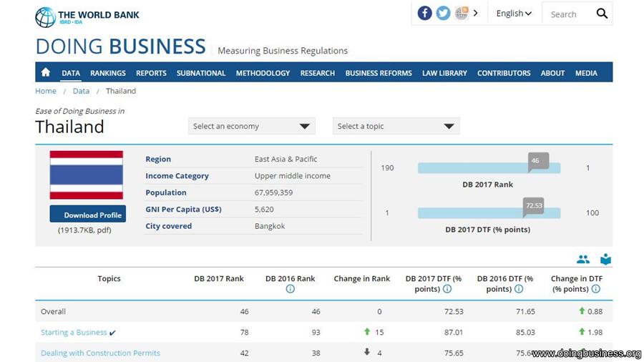Click the Topics column header
The width and height of the screenshot is (644, 362).
(109, 279)
